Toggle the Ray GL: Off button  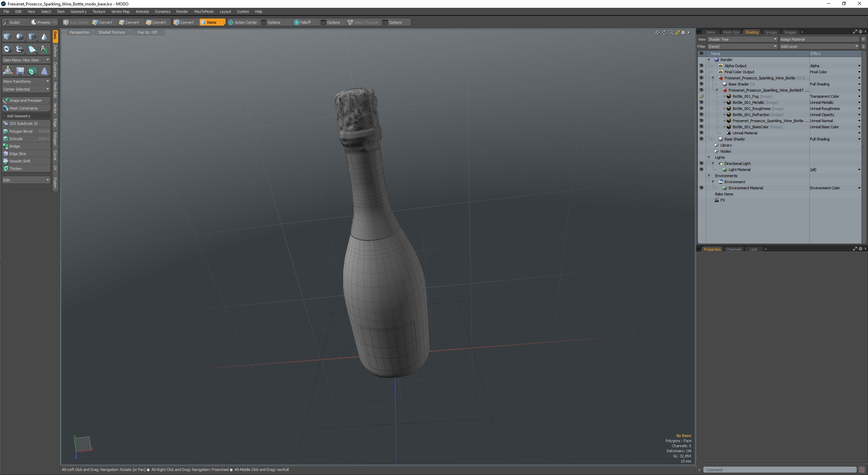coord(147,33)
